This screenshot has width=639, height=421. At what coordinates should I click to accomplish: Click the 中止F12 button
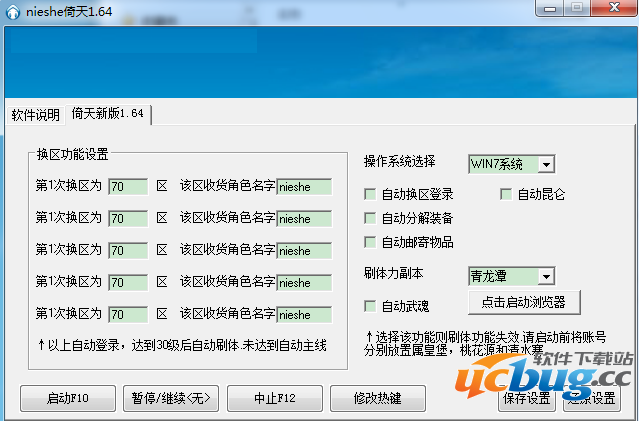pos(274,398)
